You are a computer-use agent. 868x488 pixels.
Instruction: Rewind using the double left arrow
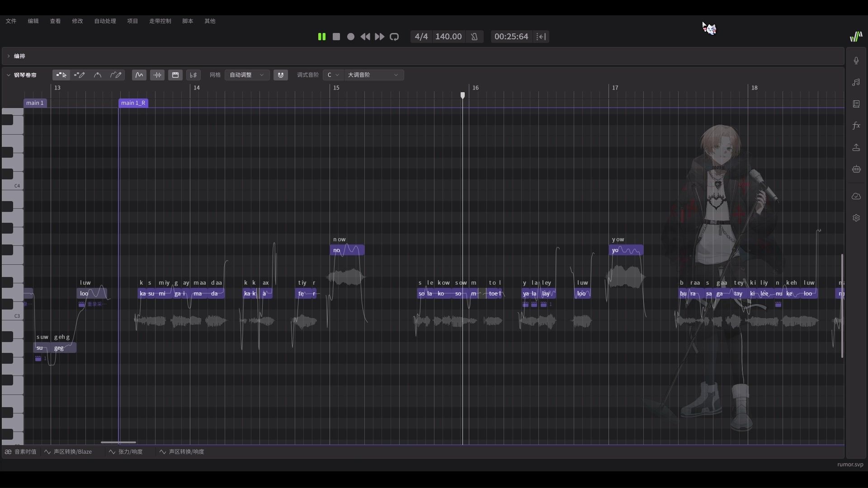pyautogui.click(x=365, y=37)
